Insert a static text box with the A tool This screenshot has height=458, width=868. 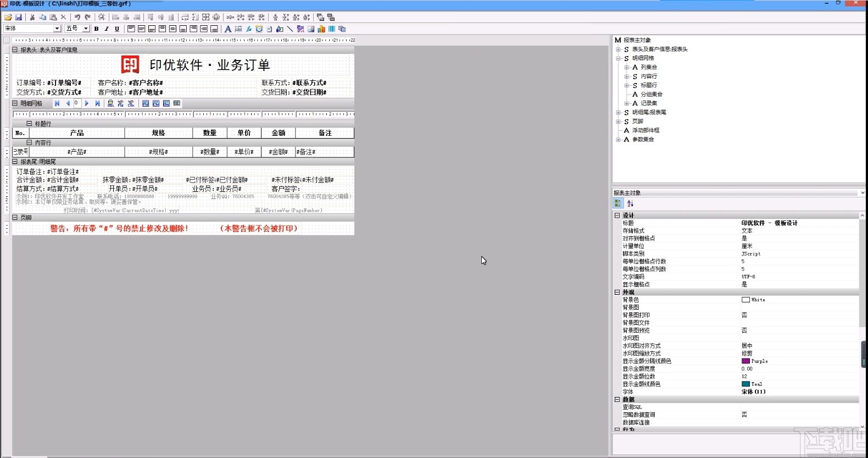tap(228, 29)
